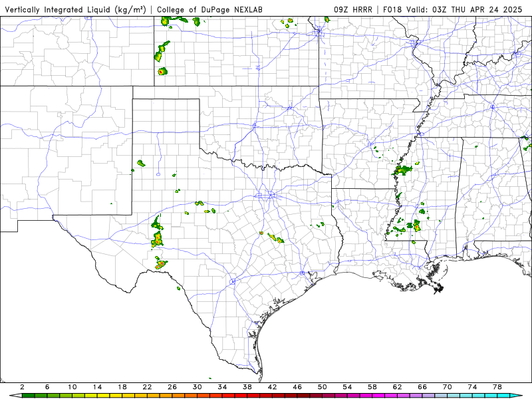Screen dimensions: 532x399
Task: Click the color scale label "38"
Action: [x=247, y=387]
